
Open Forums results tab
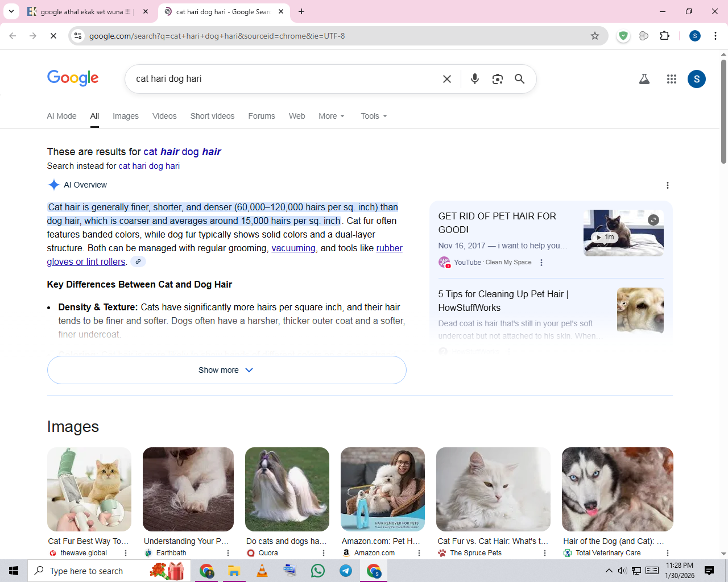[x=262, y=116]
